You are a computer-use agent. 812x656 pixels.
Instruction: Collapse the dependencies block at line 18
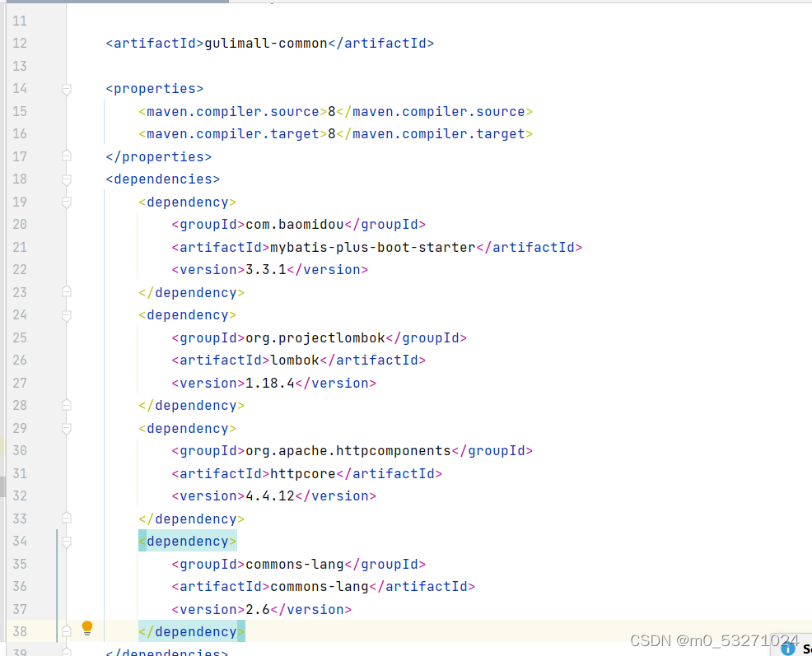point(66,180)
